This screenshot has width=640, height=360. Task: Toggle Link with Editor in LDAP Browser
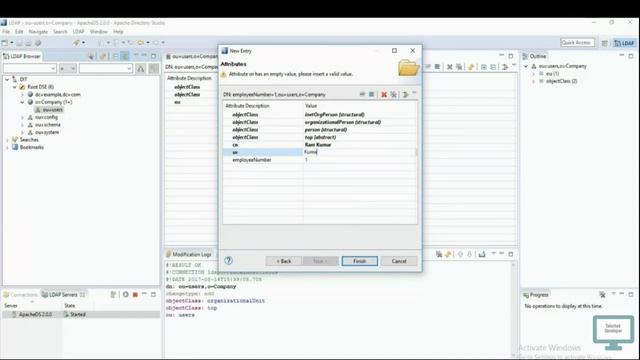[125, 56]
